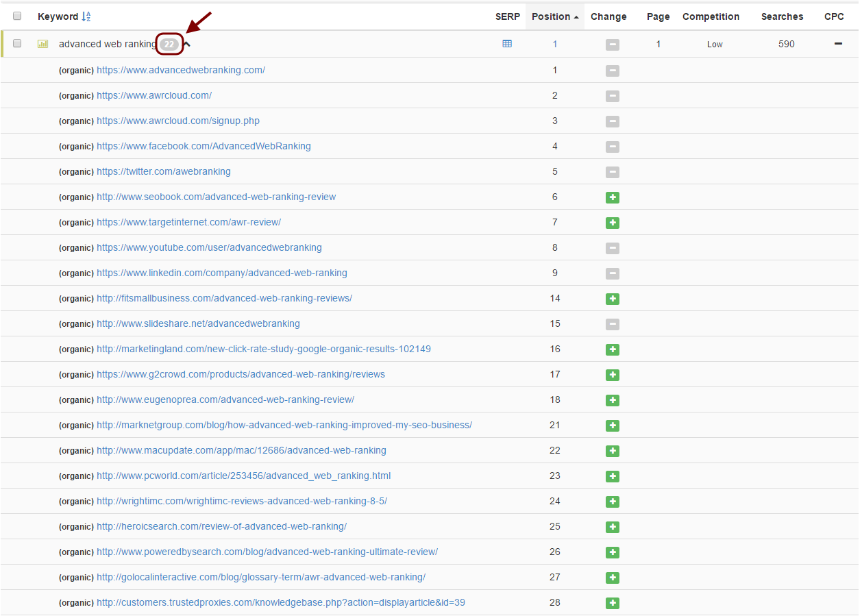The width and height of the screenshot is (862, 616).
Task: Click the change icon for the slideshare.net row
Action: (613, 324)
